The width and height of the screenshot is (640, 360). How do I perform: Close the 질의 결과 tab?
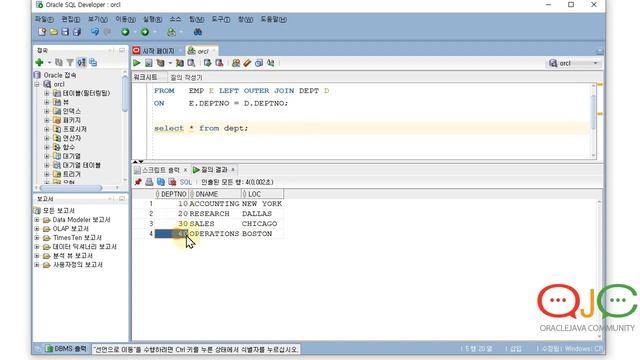[233, 170]
